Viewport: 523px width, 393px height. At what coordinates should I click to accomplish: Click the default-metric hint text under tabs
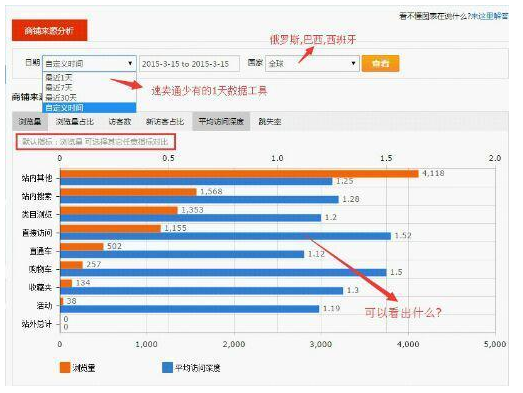click(x=95, y=142)
